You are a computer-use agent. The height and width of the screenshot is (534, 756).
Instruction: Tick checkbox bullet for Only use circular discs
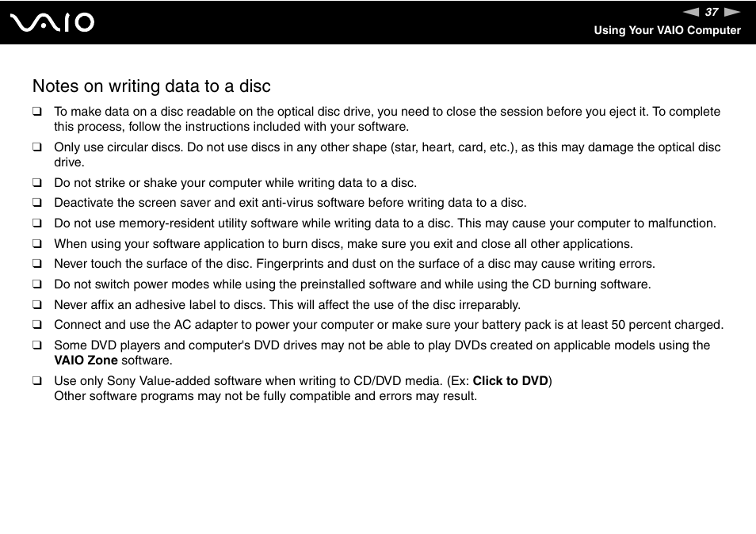pos(37,147)
